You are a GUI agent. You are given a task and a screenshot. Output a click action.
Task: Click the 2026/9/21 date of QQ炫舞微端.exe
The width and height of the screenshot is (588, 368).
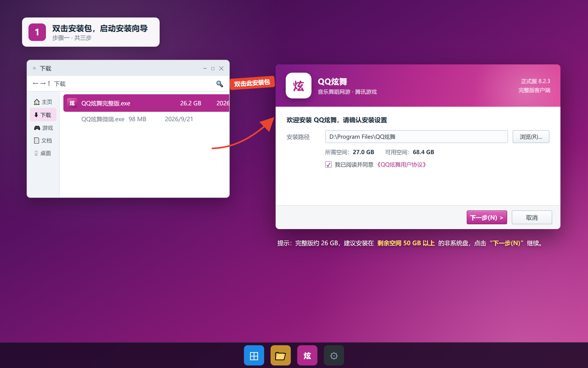[x=179, y=119]
